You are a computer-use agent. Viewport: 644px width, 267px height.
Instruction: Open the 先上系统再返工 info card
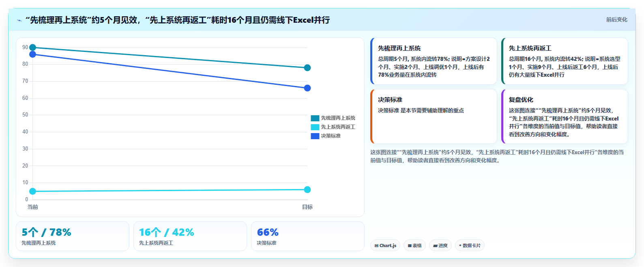[x=565, y=61]
